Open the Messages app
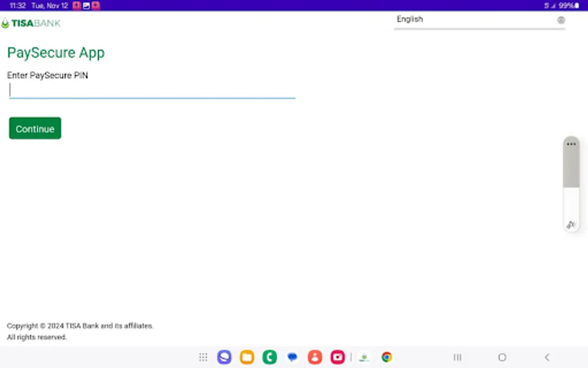The width and height of the screenshot is (588, 368). pos(292,357)
